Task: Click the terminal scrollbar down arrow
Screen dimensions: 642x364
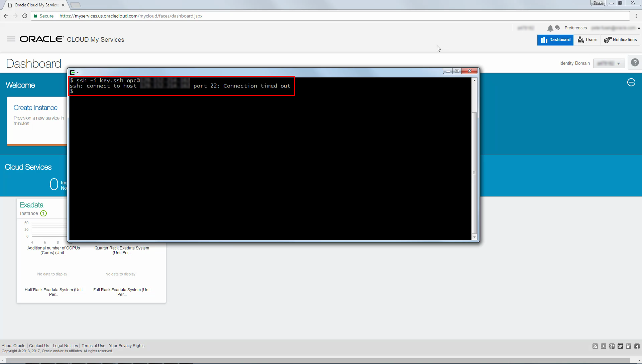Action: point(474,237)
